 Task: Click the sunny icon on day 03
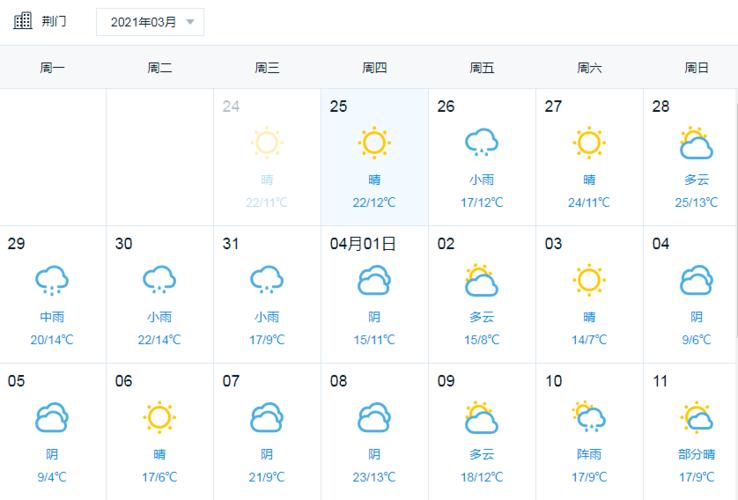[x=589, y=280]
